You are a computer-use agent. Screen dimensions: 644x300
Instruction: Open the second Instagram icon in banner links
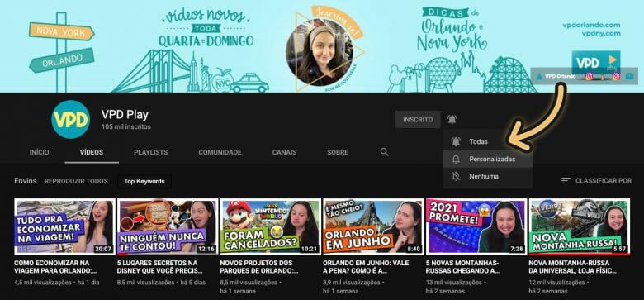pyautogui.click(x=616, y=76)
